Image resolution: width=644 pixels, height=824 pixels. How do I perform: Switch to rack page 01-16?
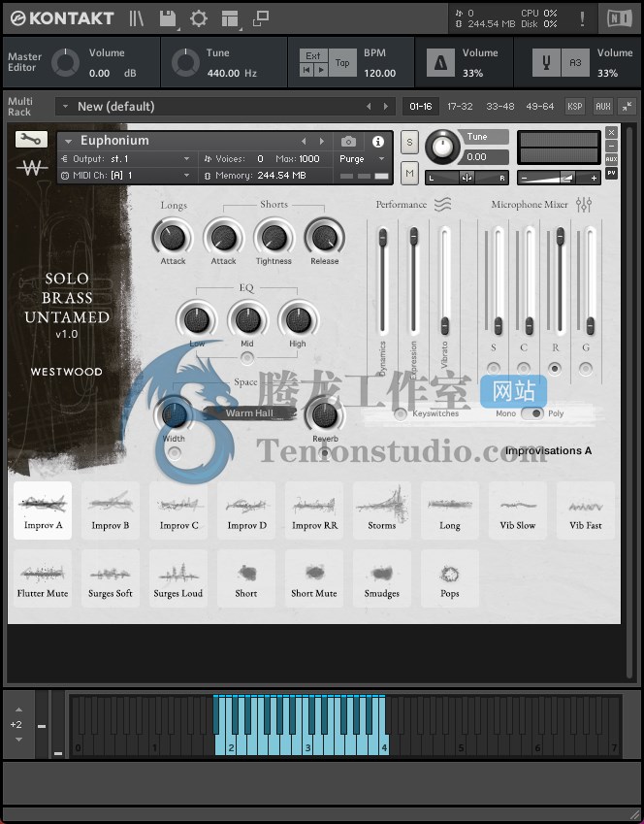[421, 107]
